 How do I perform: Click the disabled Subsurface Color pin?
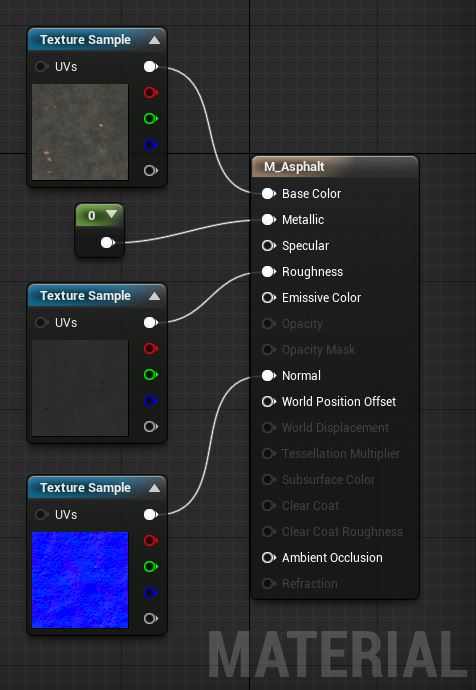[269, 479]
